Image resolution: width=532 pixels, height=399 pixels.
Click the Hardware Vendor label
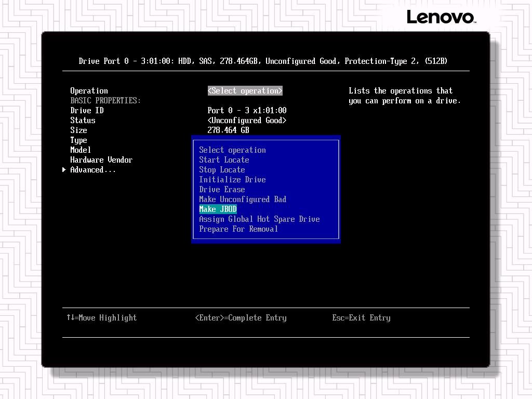(x=101, y=160)
